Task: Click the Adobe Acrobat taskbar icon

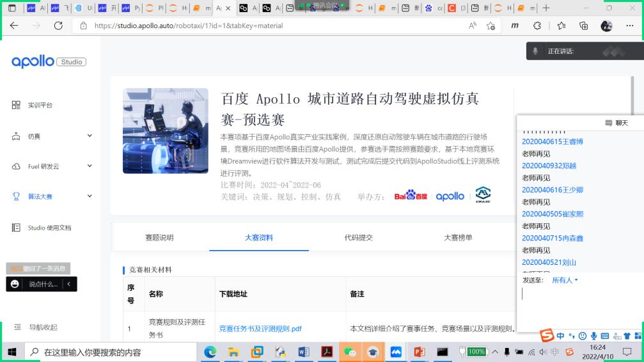Action: pyautogui.click(x=327, y=352)
